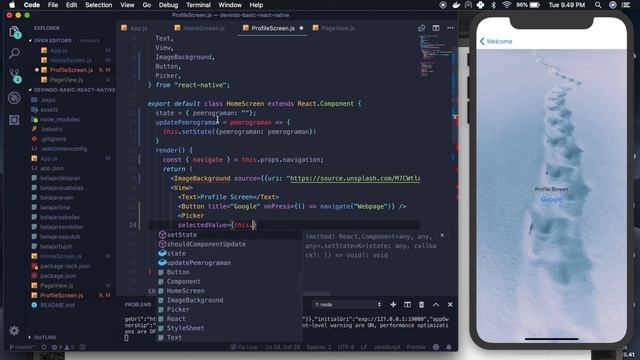Image resolution: width=640 pixels, height=360 pixels.
Task: Open package-lock.json in file tree
Action: pos(65,266)
